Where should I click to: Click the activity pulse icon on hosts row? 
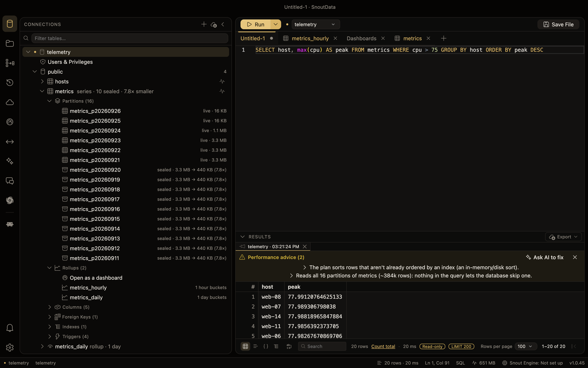pyautogui.click(x=222, y=81)
